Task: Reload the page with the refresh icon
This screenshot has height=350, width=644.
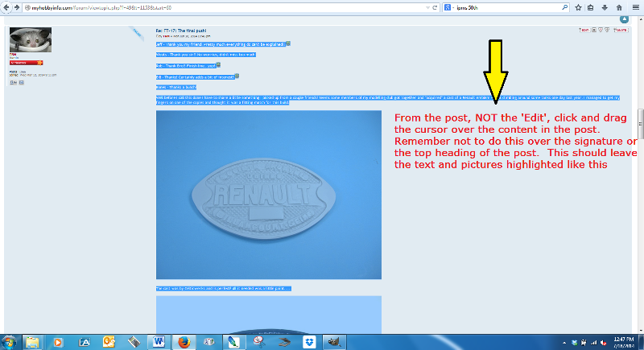Action: point(435,7)
